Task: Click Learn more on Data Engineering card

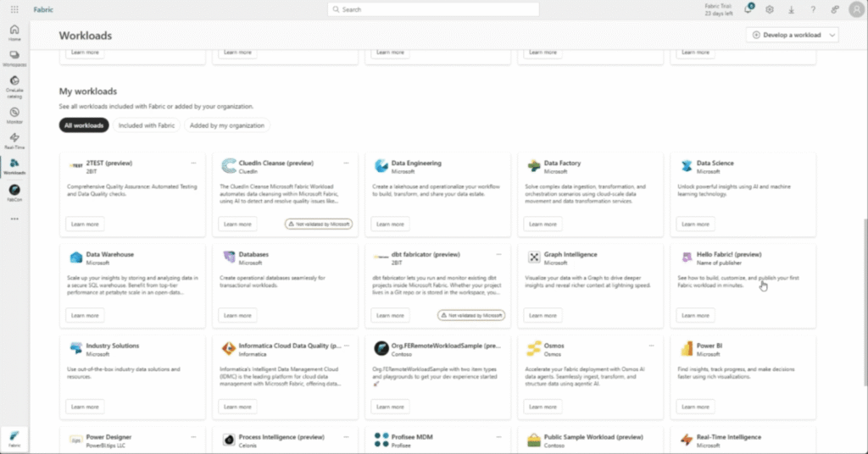Action: coord(390,224)
